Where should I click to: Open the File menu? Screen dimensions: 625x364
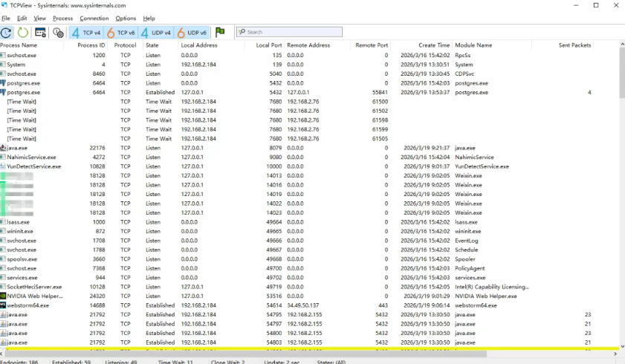point(6,18)
